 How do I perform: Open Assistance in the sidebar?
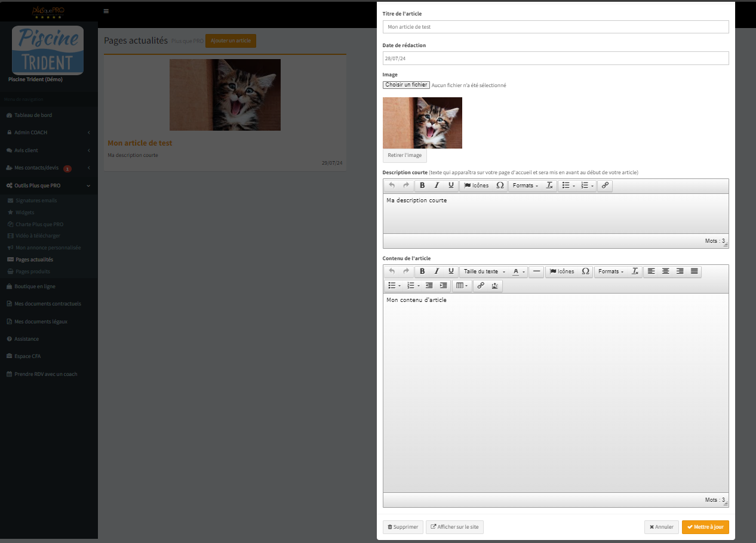49,339
